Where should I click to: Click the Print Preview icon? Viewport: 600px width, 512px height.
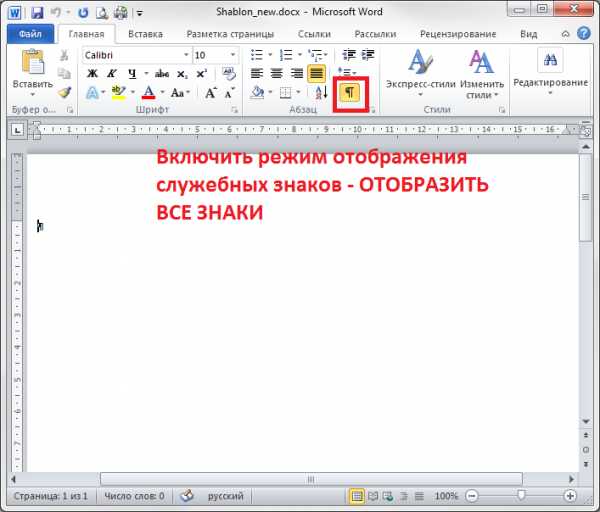pyautogui.click(x=101, y=13)
